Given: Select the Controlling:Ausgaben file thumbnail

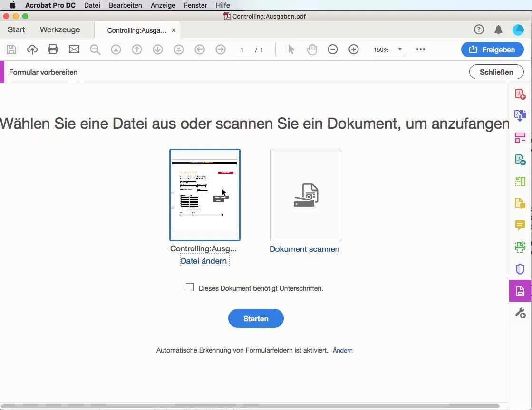Looking at the screenshot, I should click(204, 195).
